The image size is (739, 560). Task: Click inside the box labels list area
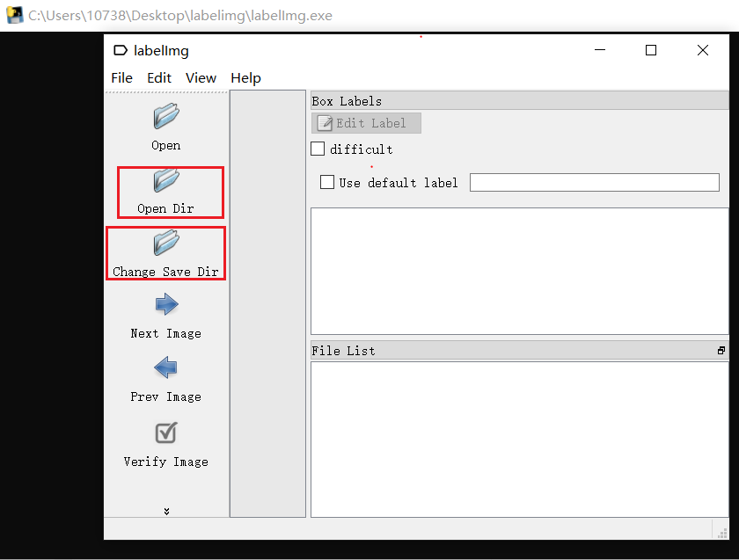coord(519,272)
